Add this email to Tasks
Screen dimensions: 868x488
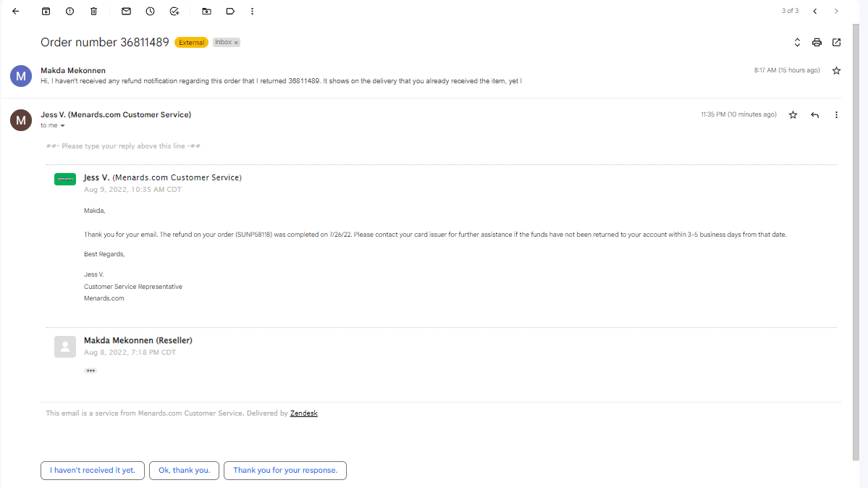174,11
